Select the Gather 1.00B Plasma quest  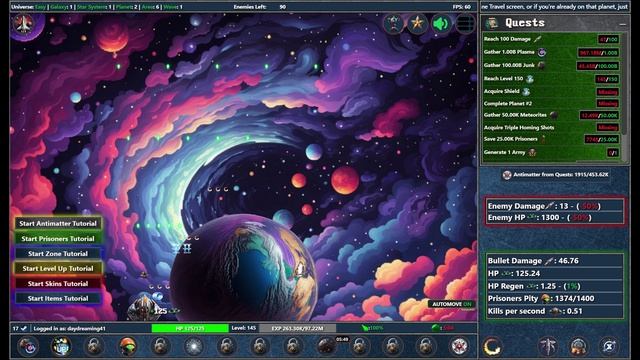click(551, 52)
